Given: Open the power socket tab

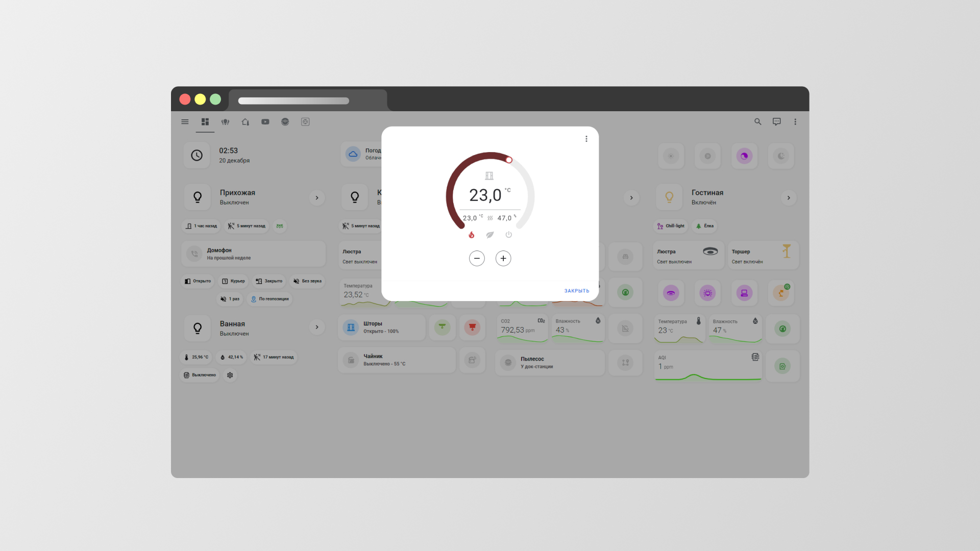Looking at the screenshot, I should (x=305, y=122).
